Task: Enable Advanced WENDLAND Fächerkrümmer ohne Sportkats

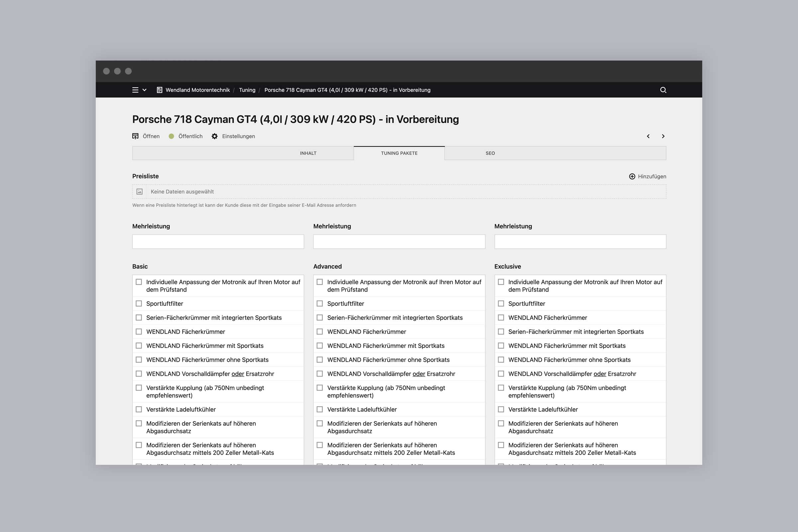Action: (320, 360)
